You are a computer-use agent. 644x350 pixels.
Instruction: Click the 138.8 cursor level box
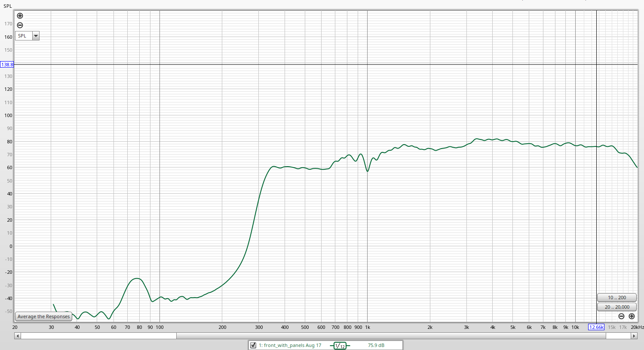7,65
